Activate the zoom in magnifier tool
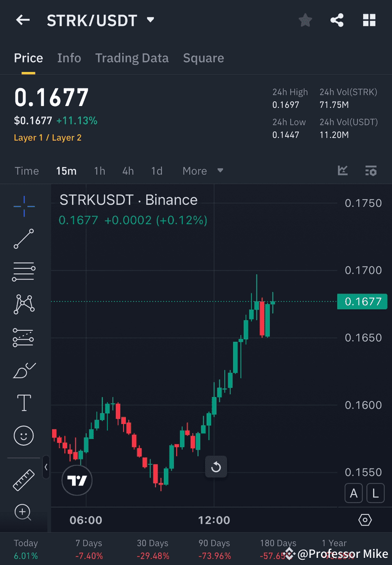 coord(23,512)
